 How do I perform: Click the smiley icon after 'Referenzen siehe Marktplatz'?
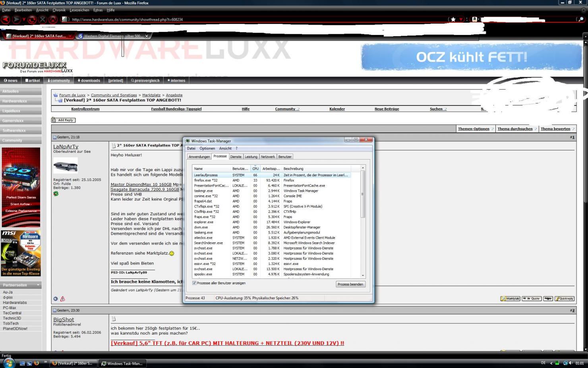point(172,253)
